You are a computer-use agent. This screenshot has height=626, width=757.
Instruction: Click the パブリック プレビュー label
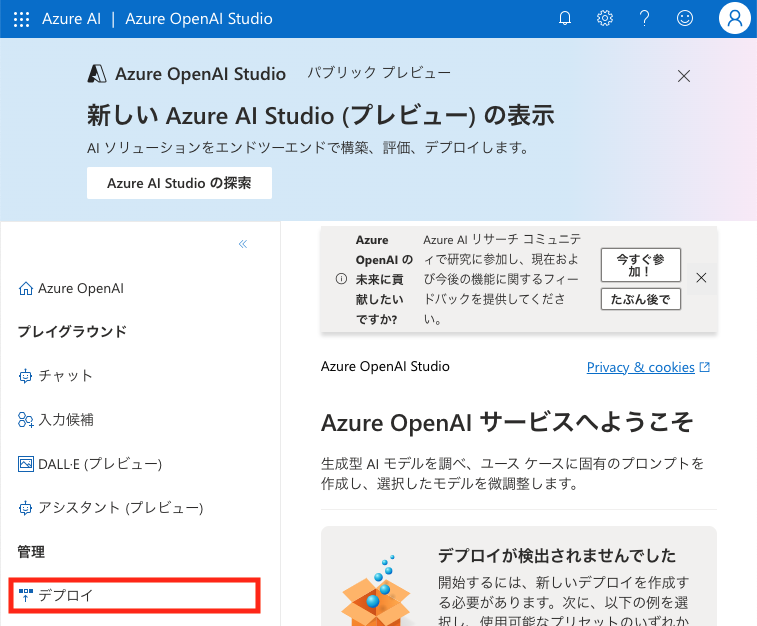(x=379, y=73)
